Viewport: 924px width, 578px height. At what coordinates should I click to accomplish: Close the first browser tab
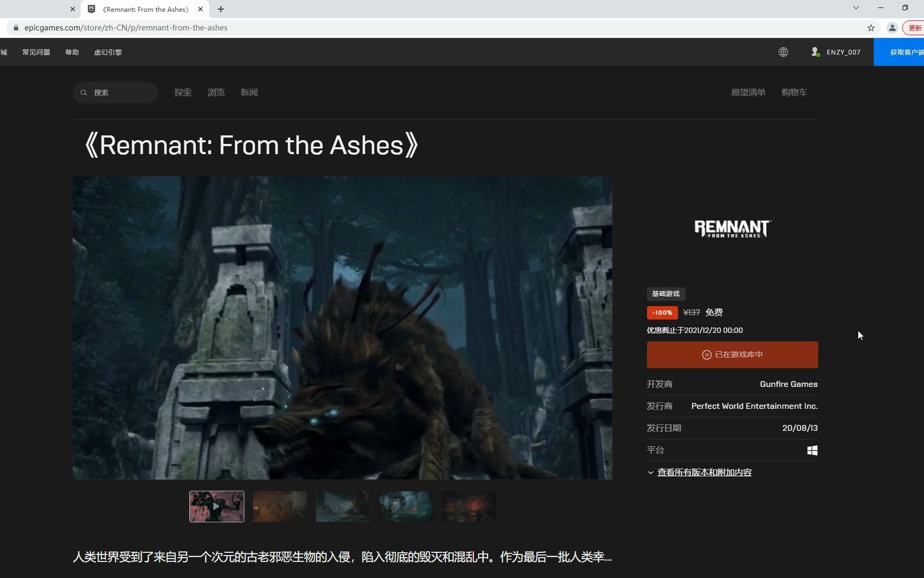click(x=73, y=9)
